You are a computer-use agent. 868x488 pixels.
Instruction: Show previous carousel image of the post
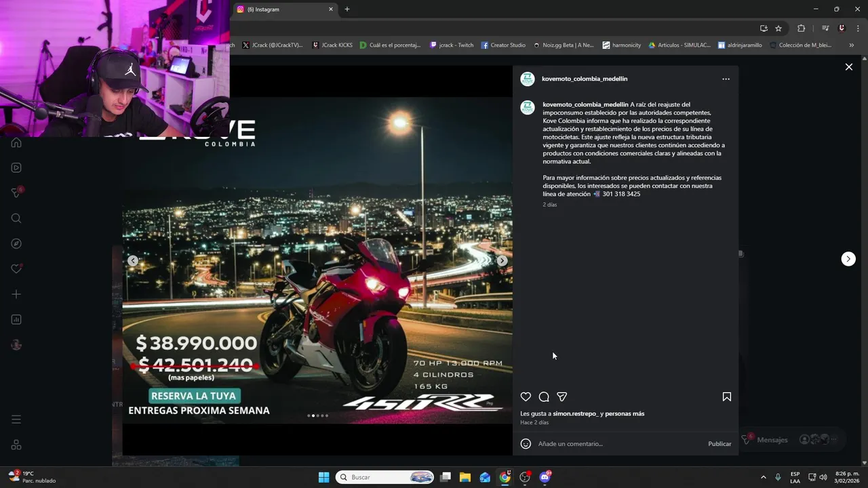pyautogui.click(x=133, y=261)
